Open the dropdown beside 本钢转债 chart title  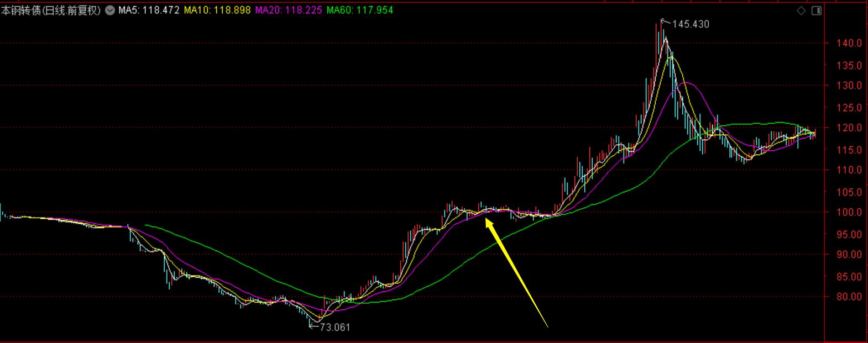tap(110, 10)
